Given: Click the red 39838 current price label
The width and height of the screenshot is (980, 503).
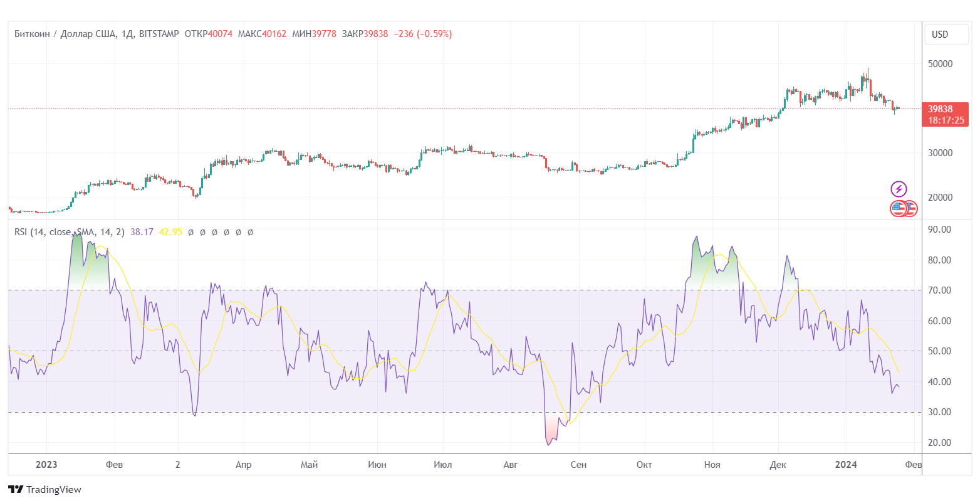Looking at the screenshot, I should (x=941, y=109).
